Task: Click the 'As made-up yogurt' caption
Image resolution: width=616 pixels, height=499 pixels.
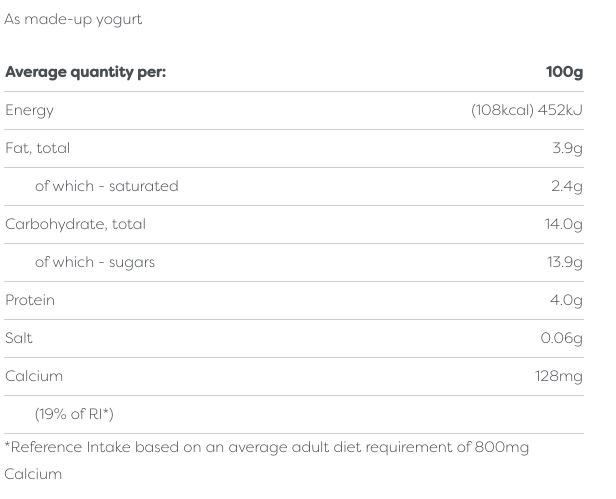Action: click(x=73, y=19)
